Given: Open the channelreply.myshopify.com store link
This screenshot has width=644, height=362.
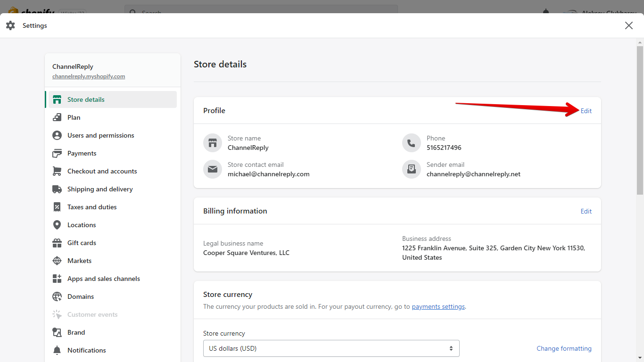Looking at the screenshot, I should 89,76.
